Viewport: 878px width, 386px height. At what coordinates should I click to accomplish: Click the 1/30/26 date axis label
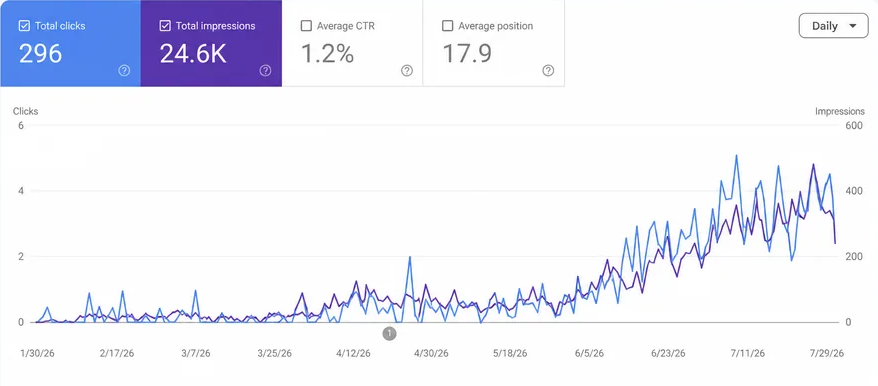pyautogui.click(x=38, y=354)
